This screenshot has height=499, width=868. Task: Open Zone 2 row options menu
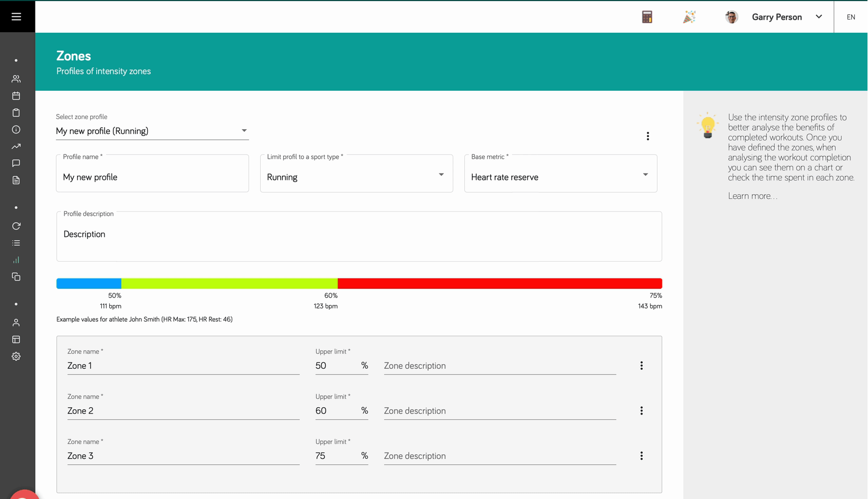pyautogui.click(x=641, y=411)
